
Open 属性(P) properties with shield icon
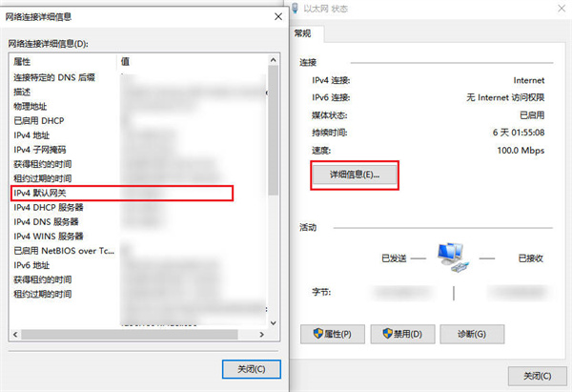click(x=333, y=334)
